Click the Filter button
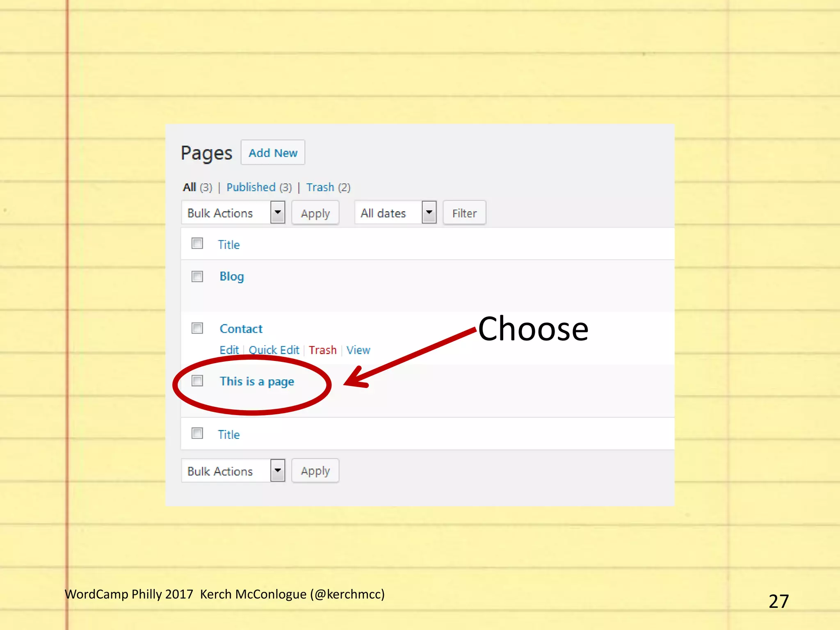The height and width of the screenshot is (630, 840). [x=464, y=213]
